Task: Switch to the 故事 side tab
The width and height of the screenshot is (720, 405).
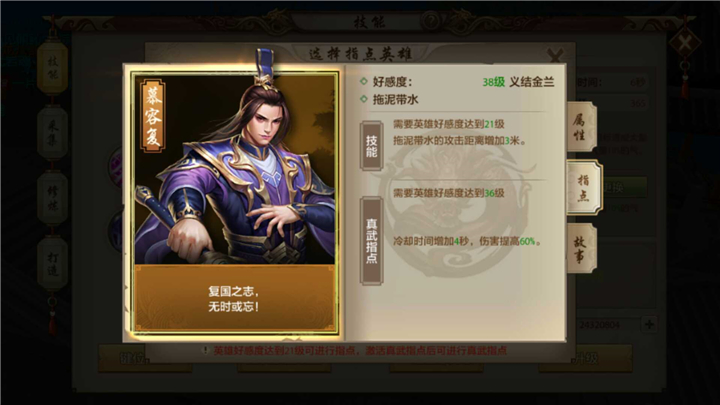Action: [x=581, y=249]
